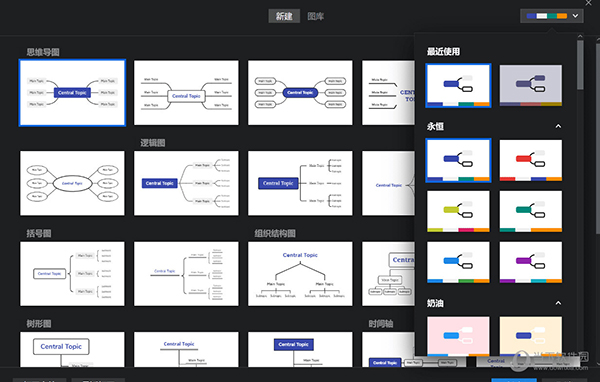Choose the yellow-green 永恒 theme swatch
The height and width of the screenshot is (382, 600).
tap(458, 211)
